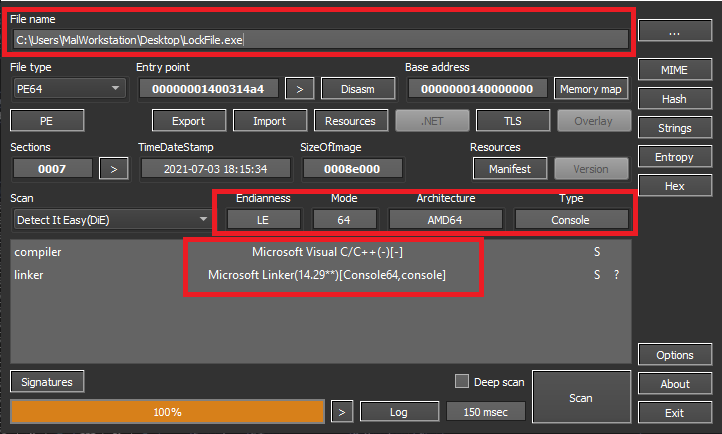Click the Type Console button
The height and width of the screenshot is (434, 722).
click(571, 220)
